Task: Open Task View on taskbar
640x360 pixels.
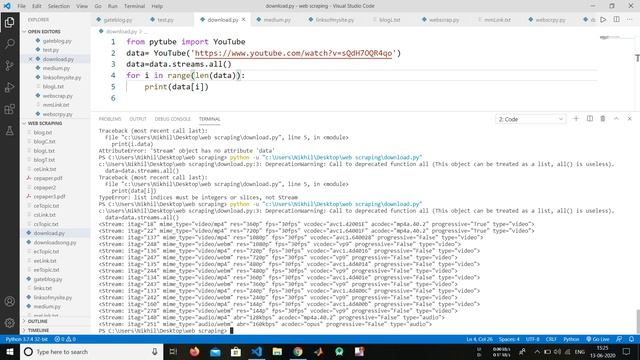Action: (173, 351)
